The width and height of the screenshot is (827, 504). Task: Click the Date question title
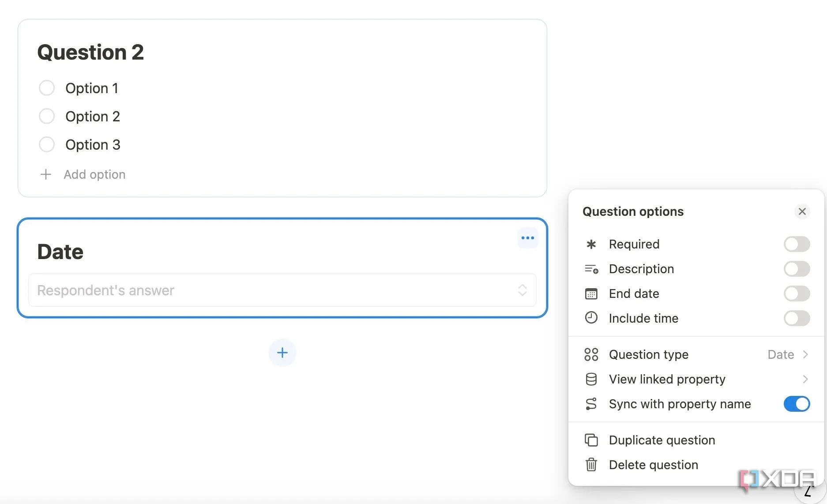[60, 252]
